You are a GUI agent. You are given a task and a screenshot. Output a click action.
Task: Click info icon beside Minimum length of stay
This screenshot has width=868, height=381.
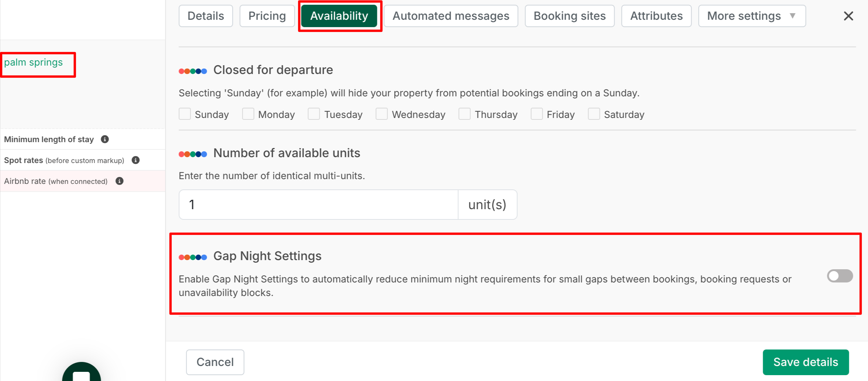(105, 139)
